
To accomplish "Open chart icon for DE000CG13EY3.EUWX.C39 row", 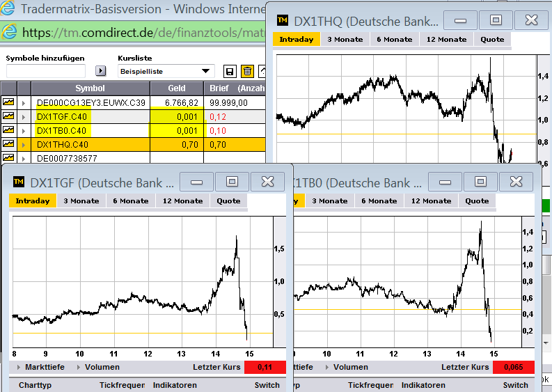I will (x=8, y=102).
